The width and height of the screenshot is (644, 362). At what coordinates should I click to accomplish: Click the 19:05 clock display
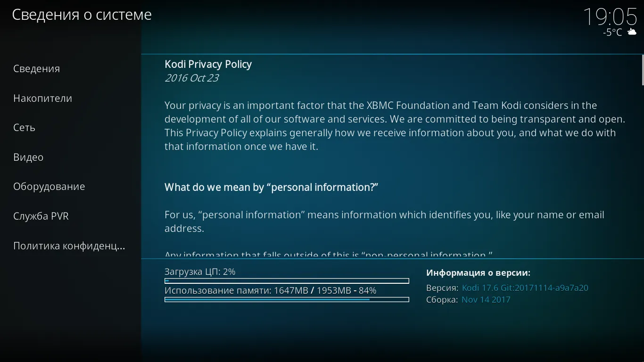[610, 17]
